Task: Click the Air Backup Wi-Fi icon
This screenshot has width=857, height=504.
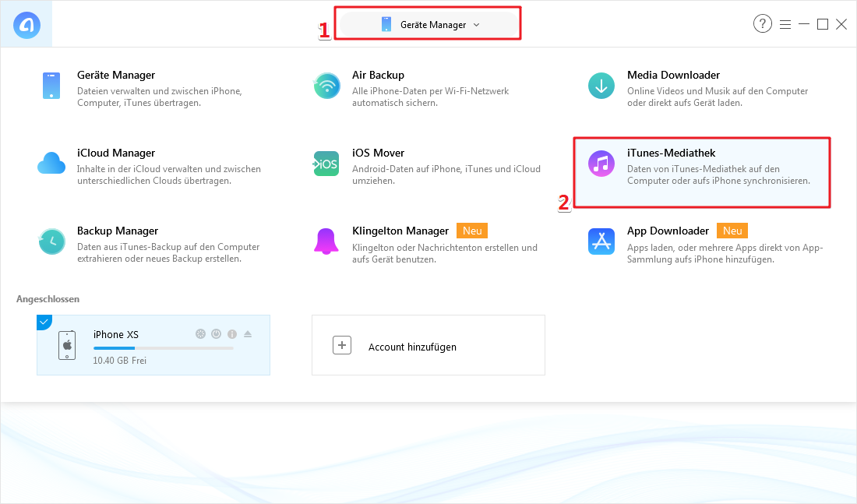Action: pos(327,86)
